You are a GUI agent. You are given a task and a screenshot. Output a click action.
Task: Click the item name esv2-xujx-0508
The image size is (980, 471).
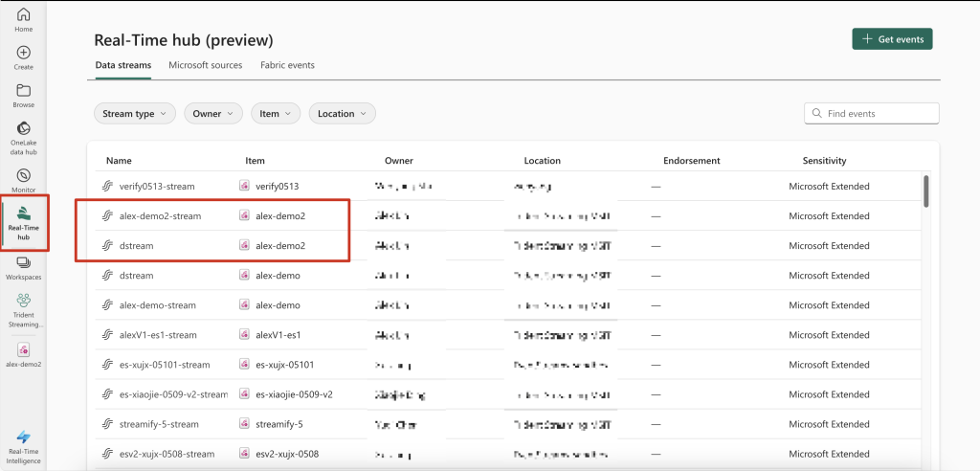pos(287,454)
